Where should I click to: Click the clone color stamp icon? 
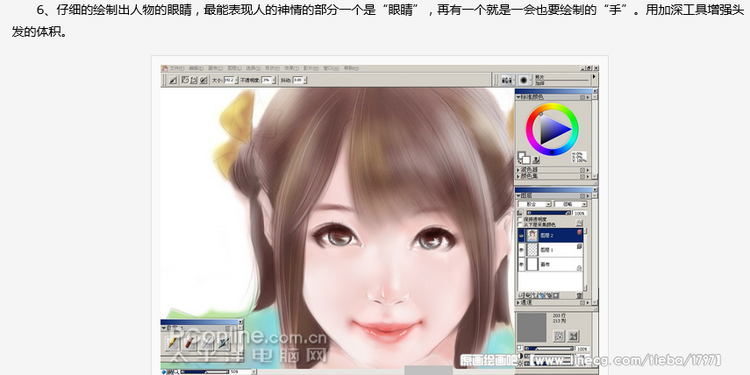coord(536,160)
